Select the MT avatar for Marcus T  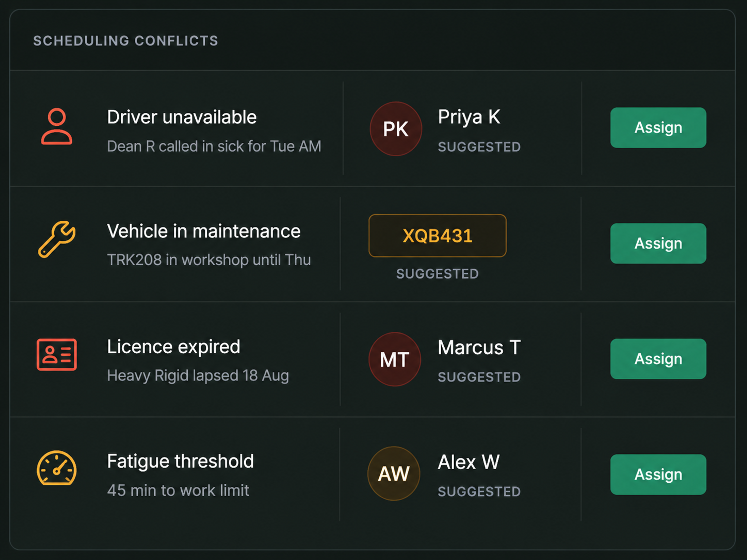coord(395,359)
